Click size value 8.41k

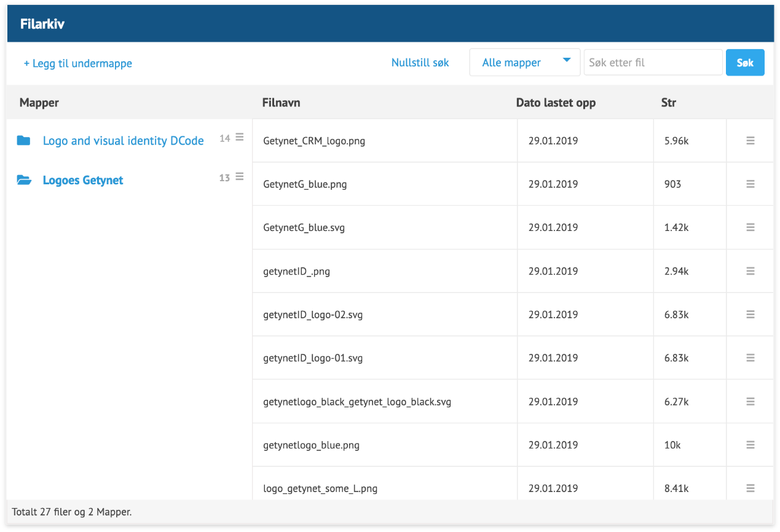[x=676, y=488]
